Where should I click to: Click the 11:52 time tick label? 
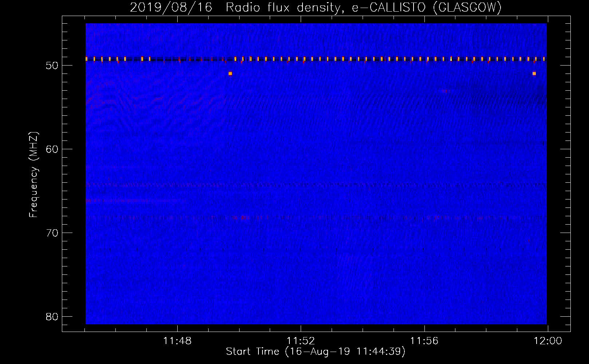point(301,341)
